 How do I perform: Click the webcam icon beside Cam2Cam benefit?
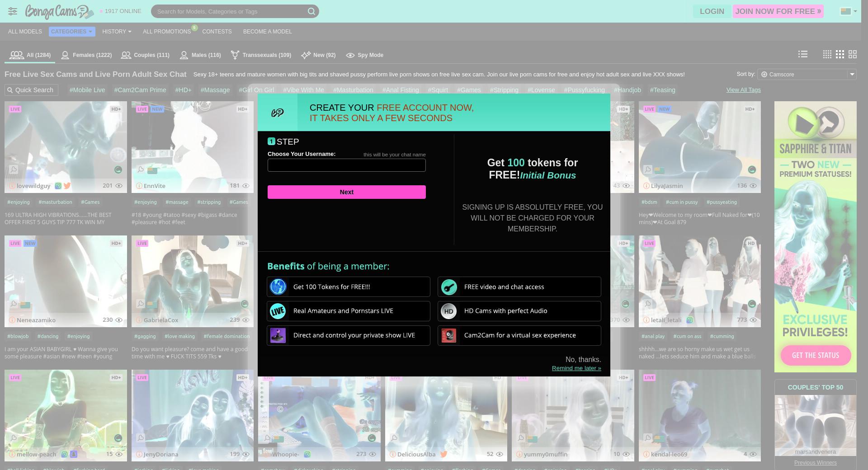[449, 335]
